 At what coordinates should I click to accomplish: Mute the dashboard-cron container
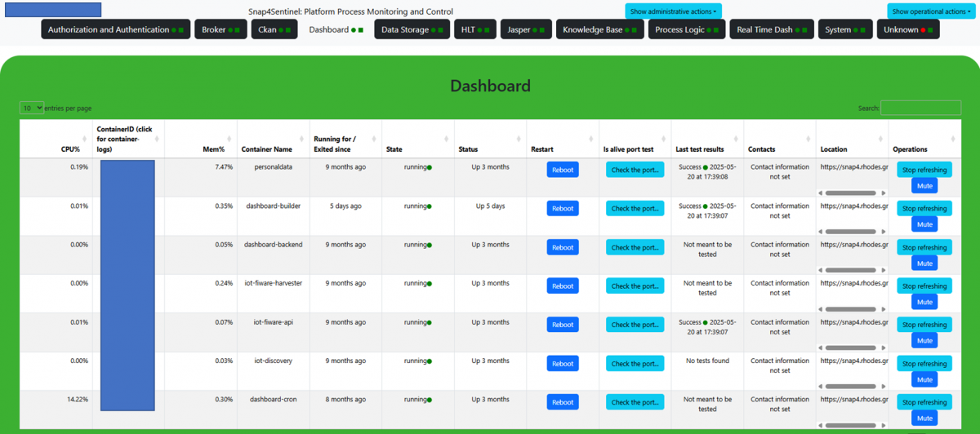pos(924,418)
